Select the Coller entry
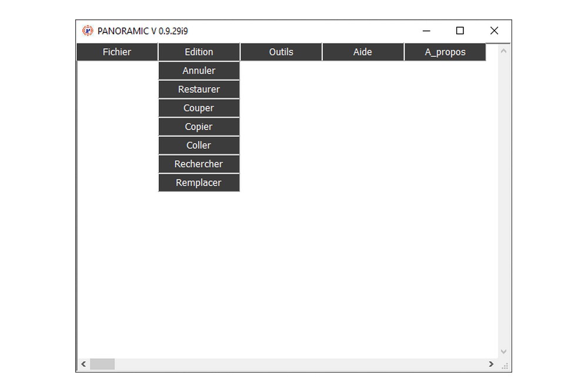 (x=199, y=145)
